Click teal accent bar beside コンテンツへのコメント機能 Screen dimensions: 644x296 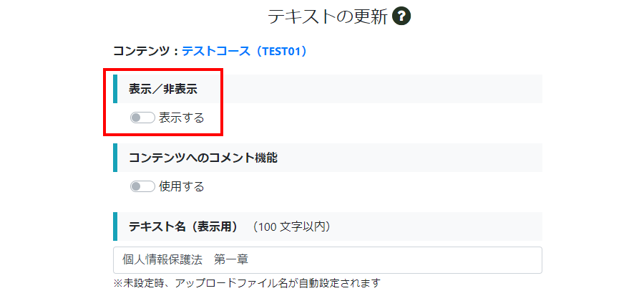tap(115, 158)
